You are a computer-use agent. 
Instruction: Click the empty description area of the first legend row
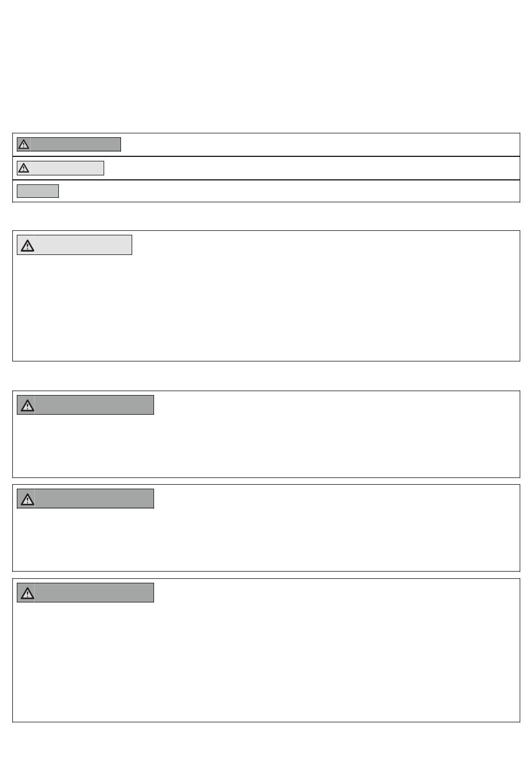tap(320, 145)
